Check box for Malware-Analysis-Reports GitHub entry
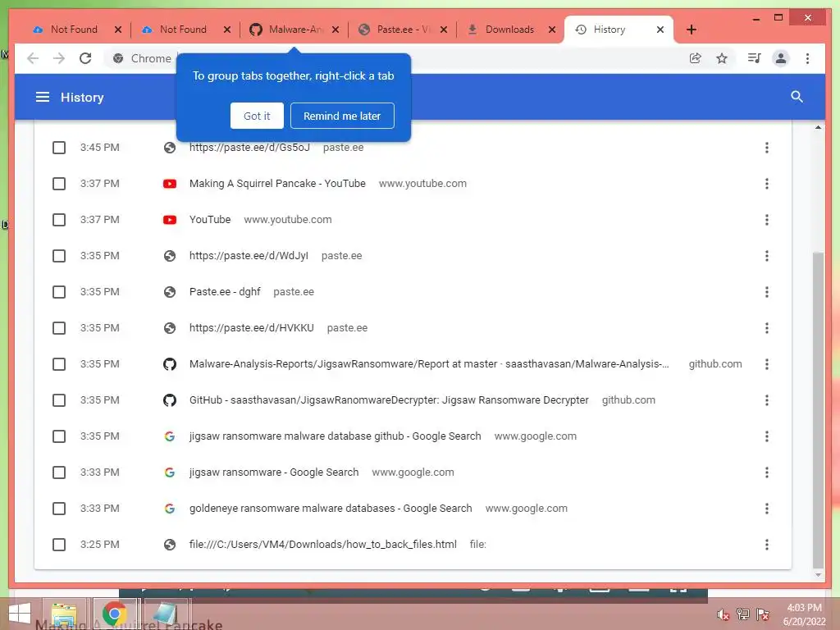 [59, 364]
